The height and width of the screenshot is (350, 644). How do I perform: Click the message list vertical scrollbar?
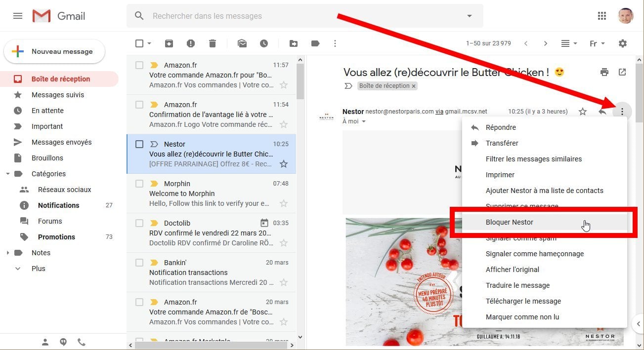300,80
